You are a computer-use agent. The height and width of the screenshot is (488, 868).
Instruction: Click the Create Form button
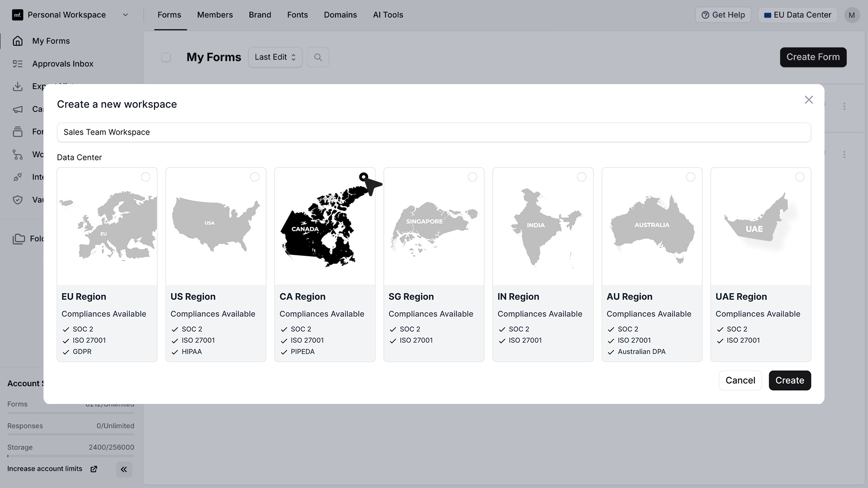coord(813,57)
